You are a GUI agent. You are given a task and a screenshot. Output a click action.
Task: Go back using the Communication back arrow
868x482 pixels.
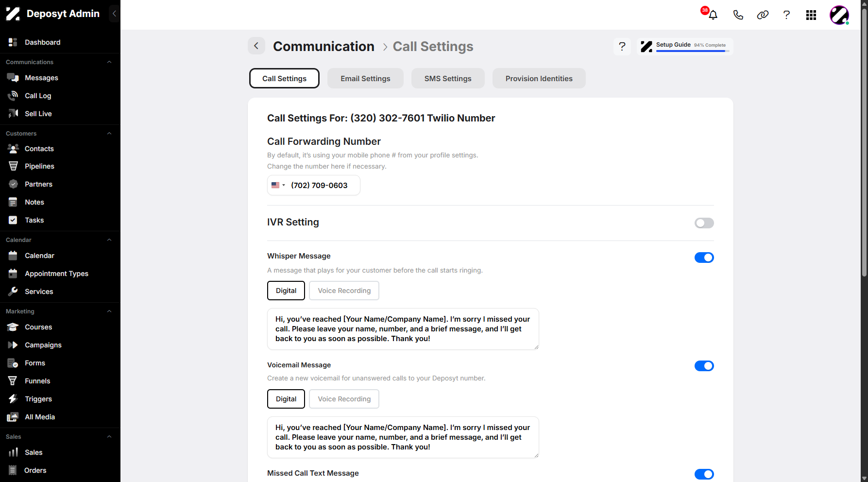(256, 46)
